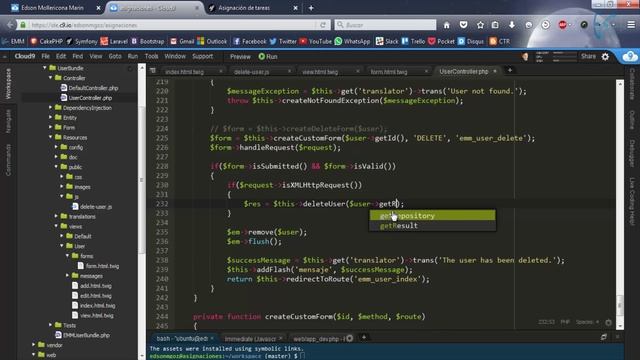
Task: Open the Edit menu
Action: tap(61, 56)
